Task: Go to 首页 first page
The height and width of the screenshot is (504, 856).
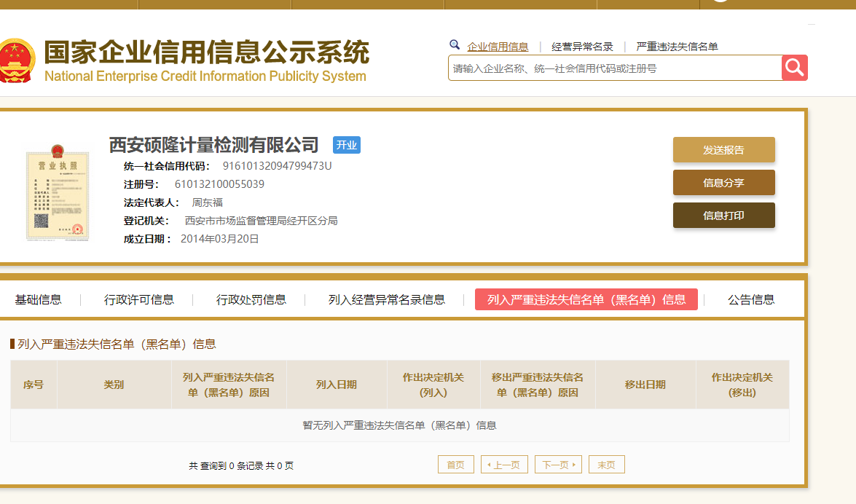Action: [456, 465]
